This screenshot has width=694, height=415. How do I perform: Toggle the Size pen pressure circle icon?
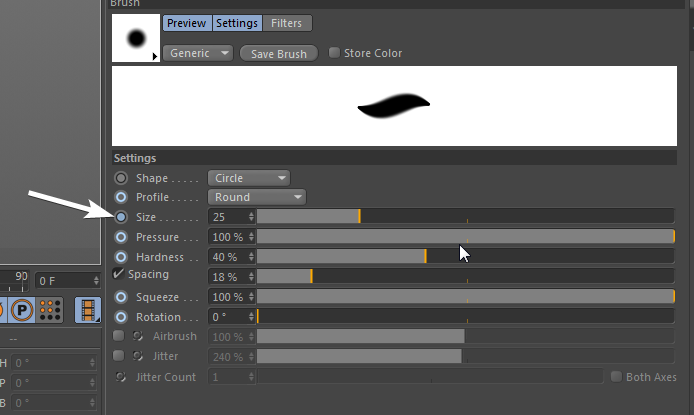point(121,217)
